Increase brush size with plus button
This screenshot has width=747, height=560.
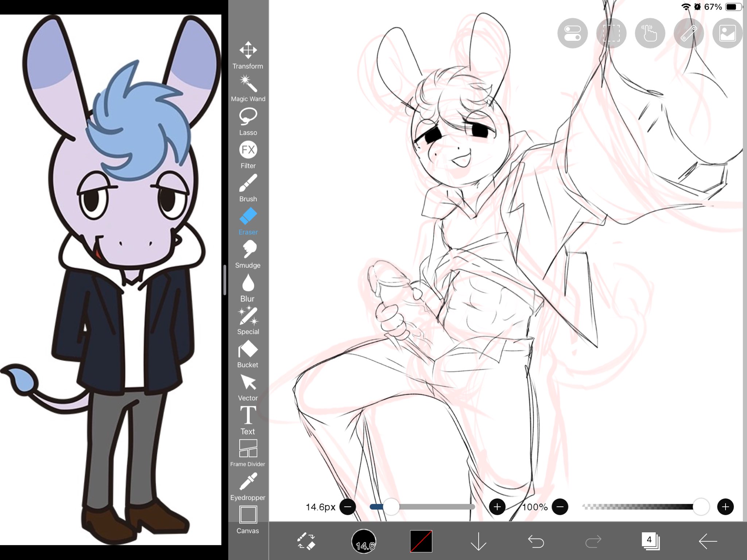[497, 507]
